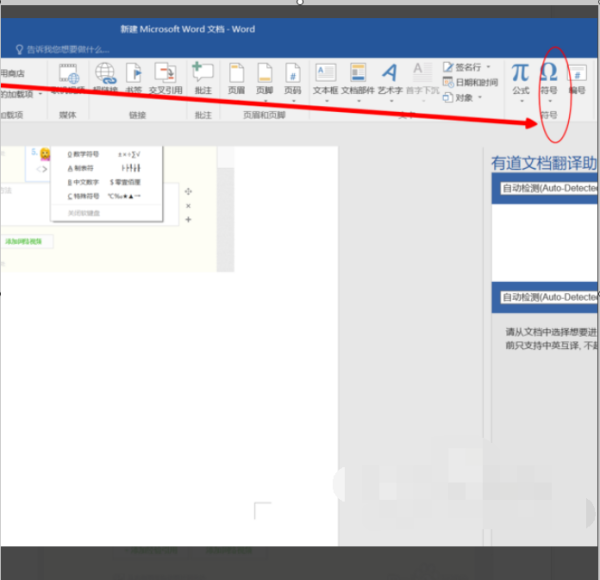Screen dimensions: 600x580
Task: Open the Bookmark (书签) tool
Action: [134, 78]
